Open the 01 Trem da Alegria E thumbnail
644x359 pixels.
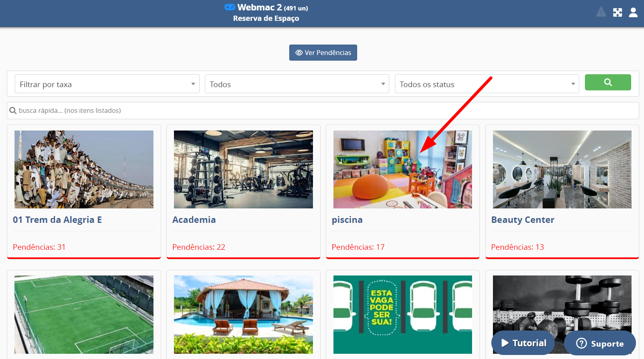84,169
